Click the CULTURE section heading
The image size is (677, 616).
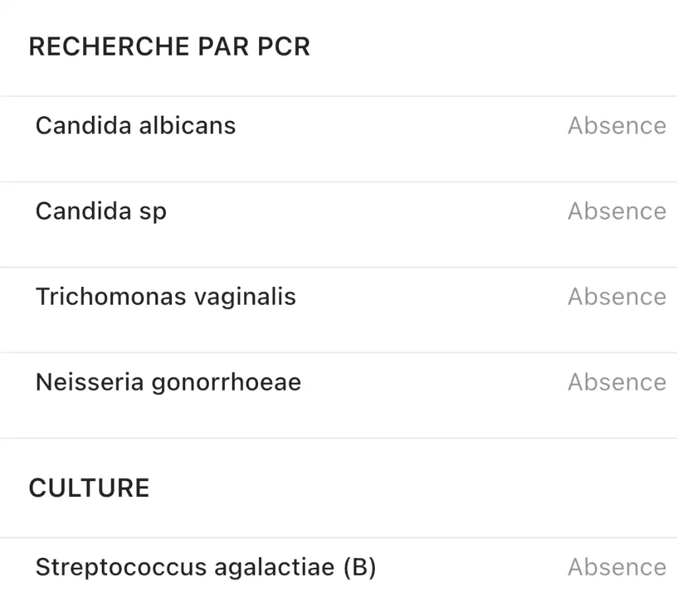coord(89,488)
